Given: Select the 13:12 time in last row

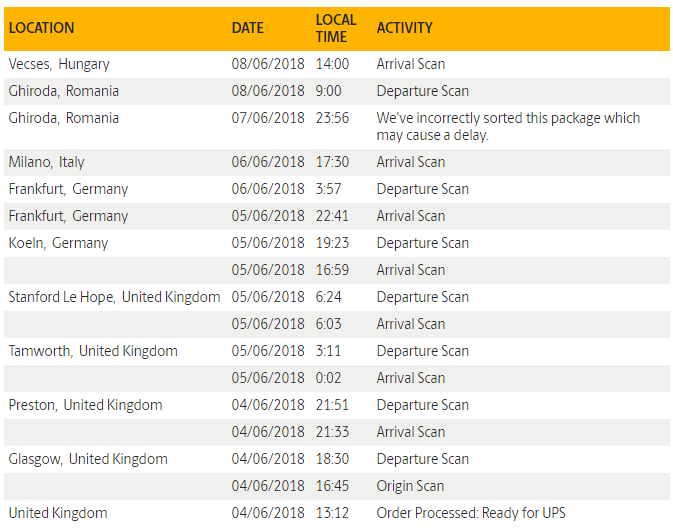Looking at the screenshot, I should 332,513.
